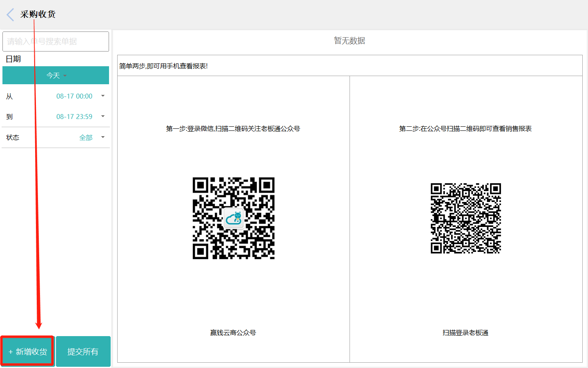Click the 采购收货 page title

(x=38, y=14)
